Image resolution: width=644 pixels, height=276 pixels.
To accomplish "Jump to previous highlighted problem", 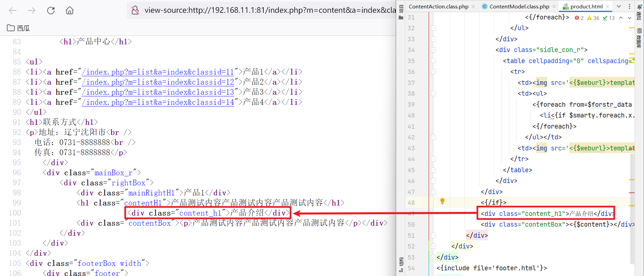I will click(x=621, y=18).
